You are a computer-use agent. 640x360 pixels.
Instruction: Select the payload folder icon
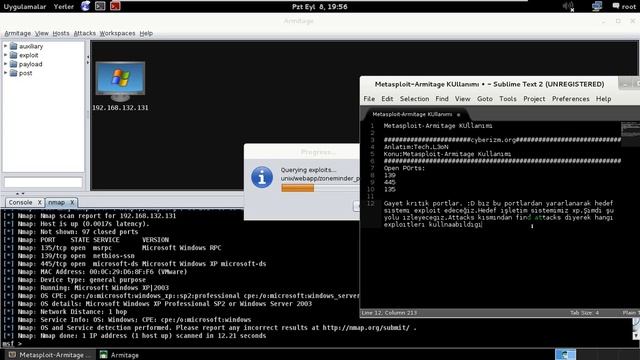pos(13,64)
